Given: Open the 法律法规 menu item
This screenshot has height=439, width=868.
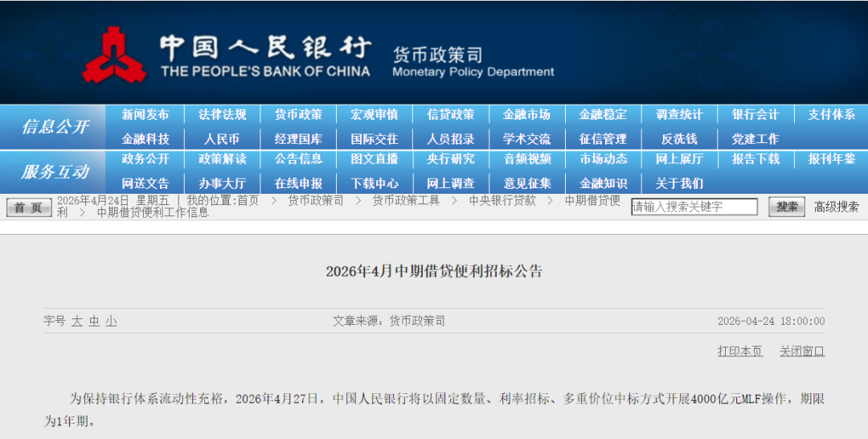Looking at the screenshot, I should pos(222,115).
